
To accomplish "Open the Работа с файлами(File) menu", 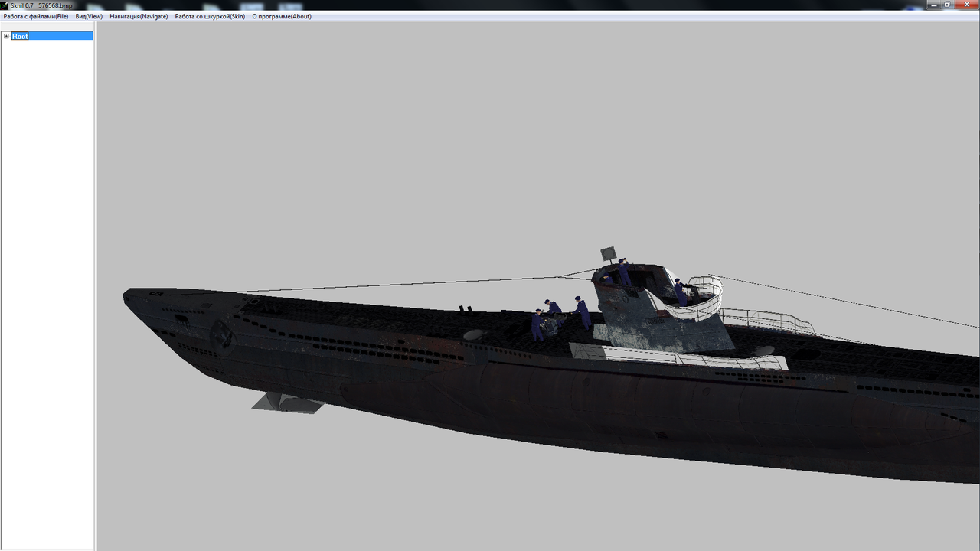I will pyautogui.click(x=37, y=16).
